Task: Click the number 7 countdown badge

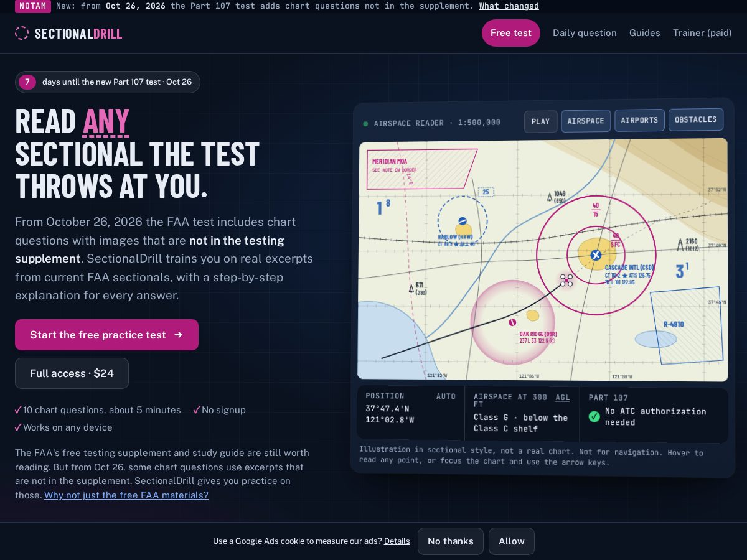Action: coord(27,82)
